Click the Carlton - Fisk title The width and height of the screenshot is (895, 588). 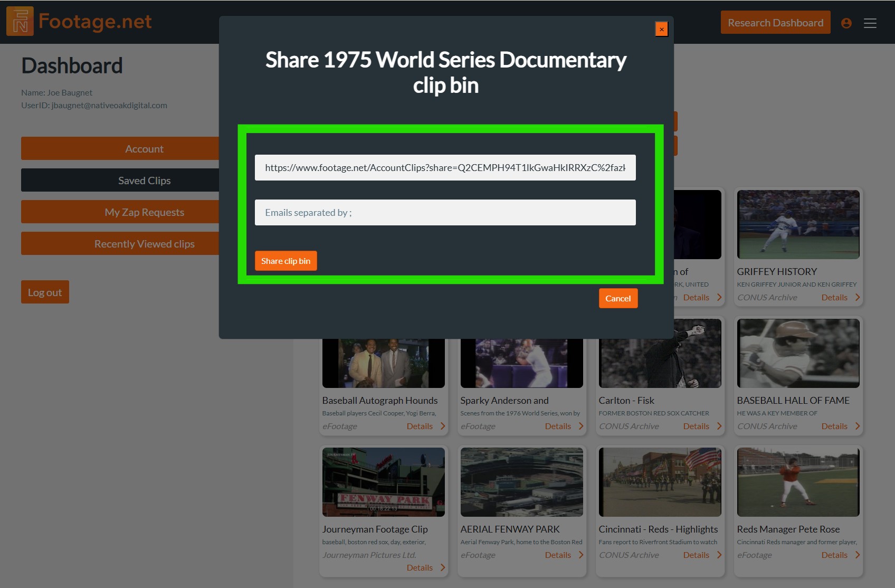tap(626, 401)
